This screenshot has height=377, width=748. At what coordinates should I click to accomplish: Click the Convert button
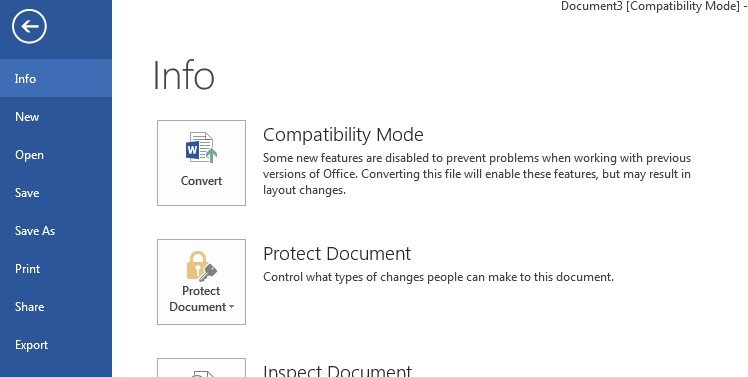[x=201, y=163]
